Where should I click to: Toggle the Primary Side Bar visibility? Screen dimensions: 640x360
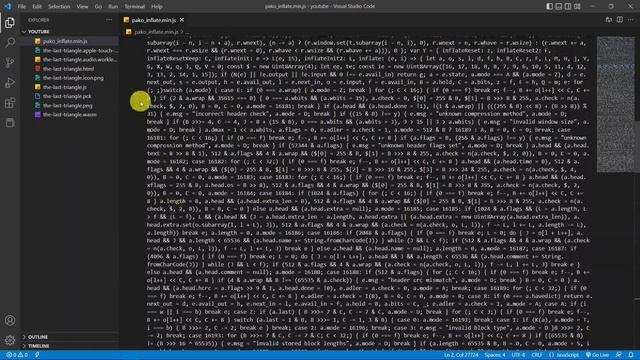pos(549,6)
